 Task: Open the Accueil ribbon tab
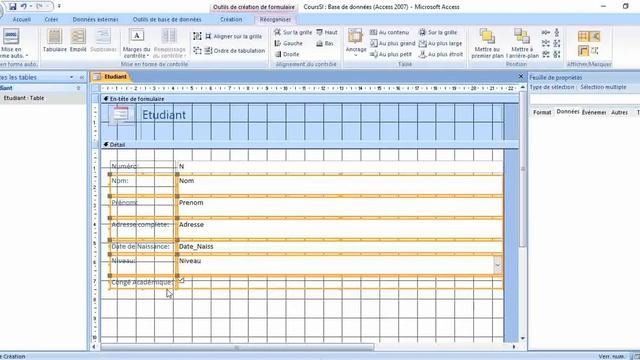click(22, 20)
